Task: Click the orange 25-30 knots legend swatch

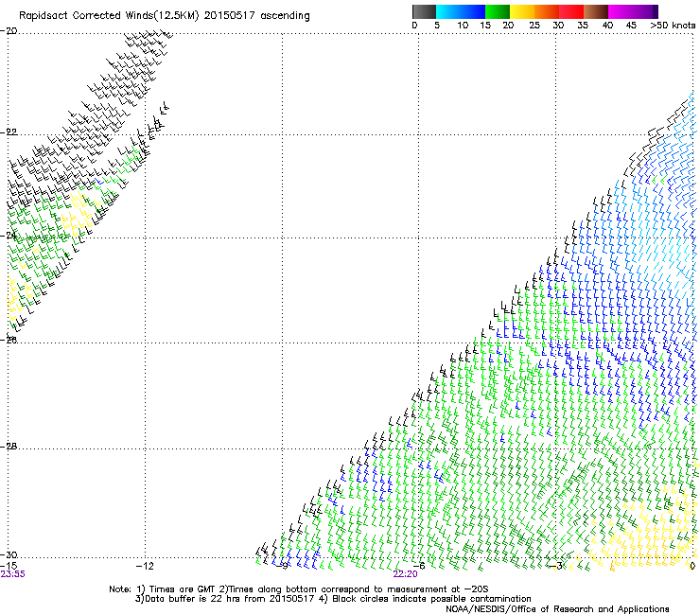Action: (x=547, y=11)
